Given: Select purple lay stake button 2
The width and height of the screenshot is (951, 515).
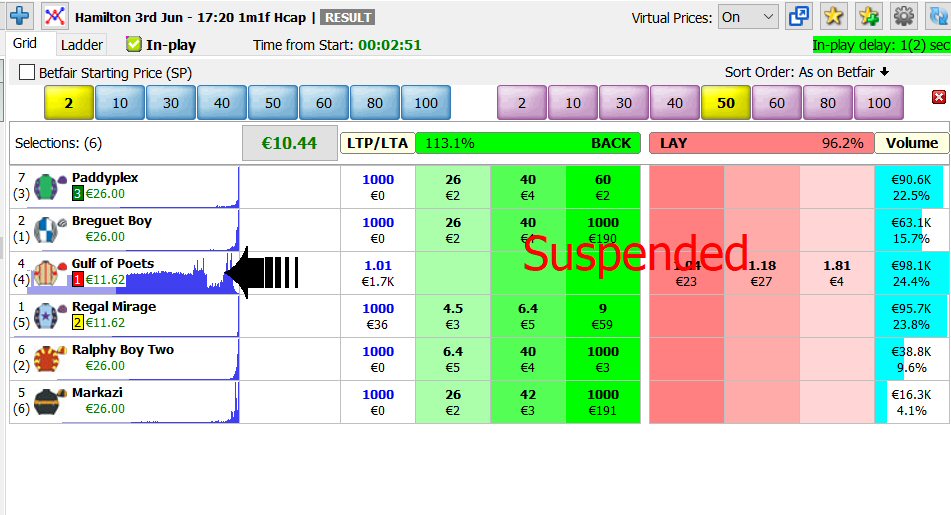Looking at the screenshot, I should click(x=522, y=103).
